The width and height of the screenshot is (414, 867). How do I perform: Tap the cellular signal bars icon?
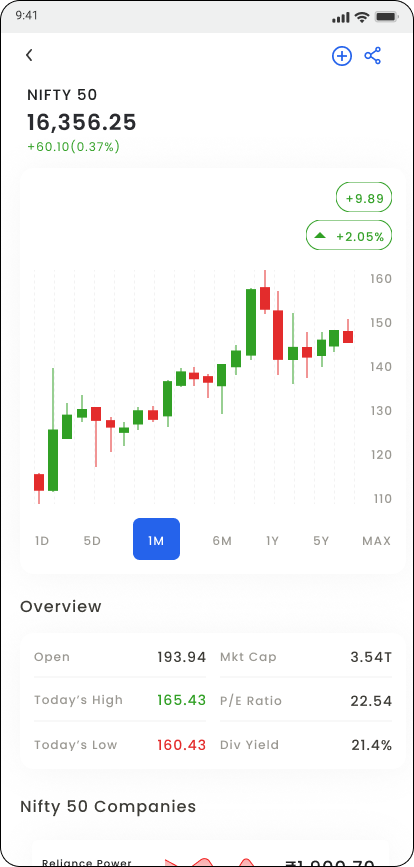342,17
